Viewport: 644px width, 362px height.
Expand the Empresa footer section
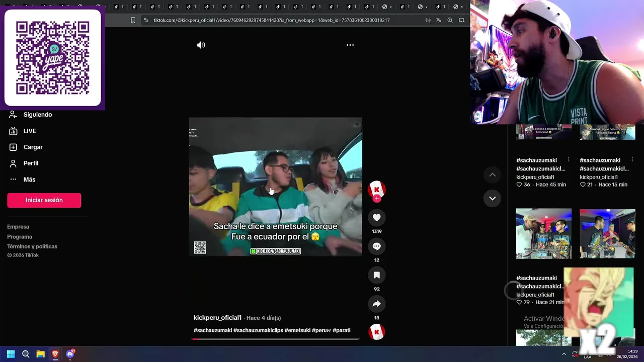coord(18,227)
